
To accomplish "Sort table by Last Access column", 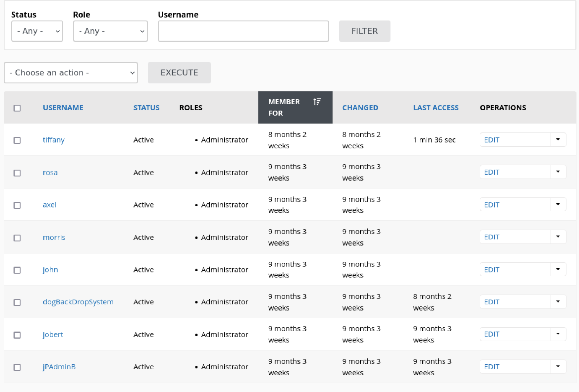I will pos(436,108).
